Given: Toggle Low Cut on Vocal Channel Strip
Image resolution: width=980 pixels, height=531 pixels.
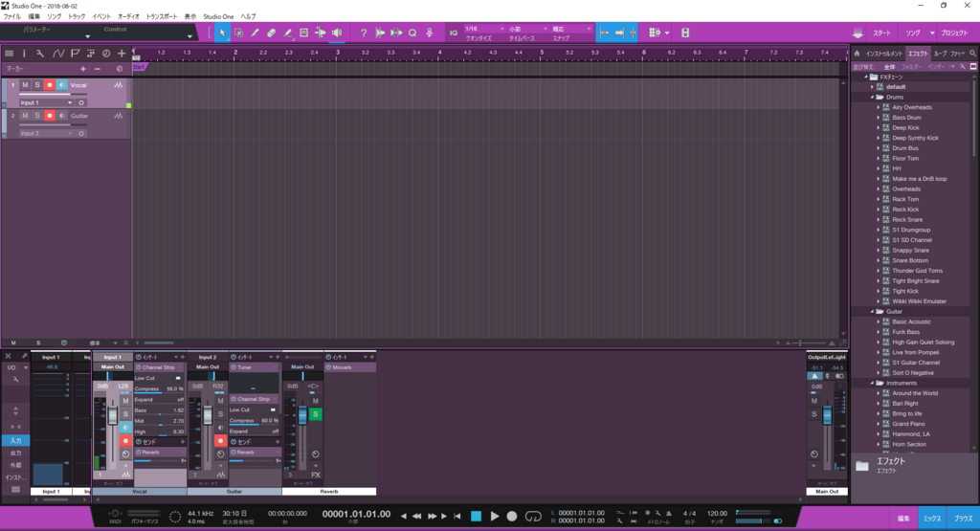Looking at the screenshot, I should [177, 378].
